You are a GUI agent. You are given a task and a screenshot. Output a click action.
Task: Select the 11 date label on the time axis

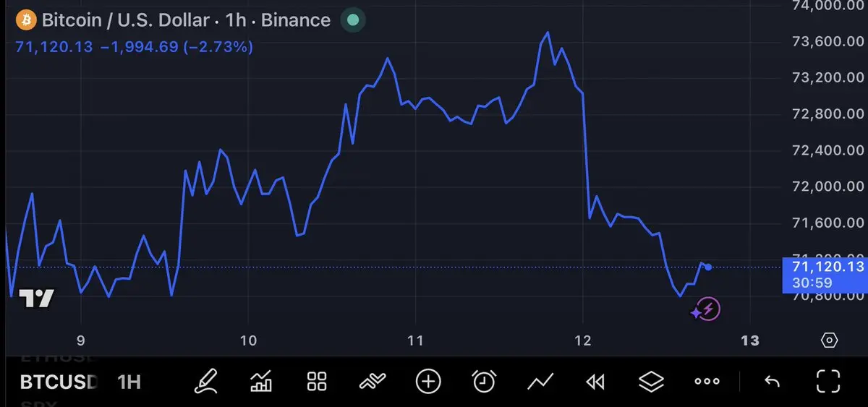[x=415, y=340]
